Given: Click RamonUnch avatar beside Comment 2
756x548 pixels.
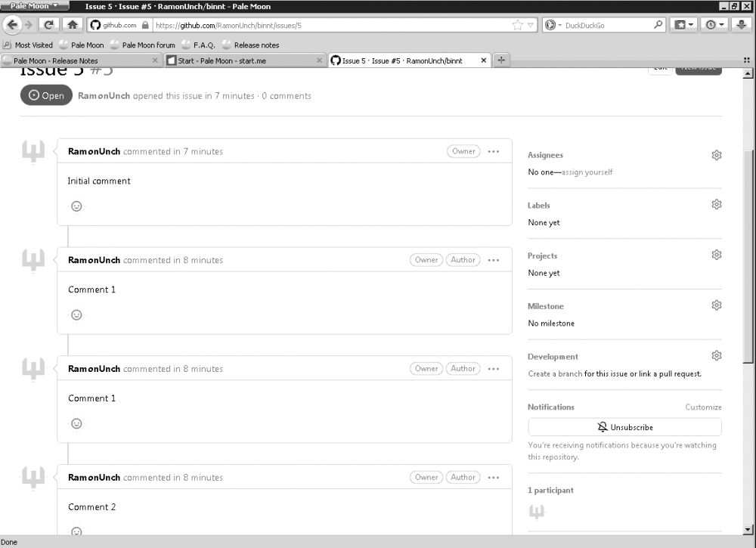Looking at the screenshot, I should (x=33, y=477).
